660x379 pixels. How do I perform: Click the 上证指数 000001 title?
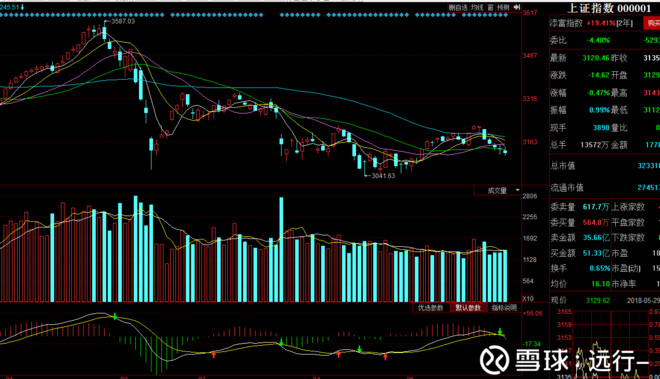[609, 8]
